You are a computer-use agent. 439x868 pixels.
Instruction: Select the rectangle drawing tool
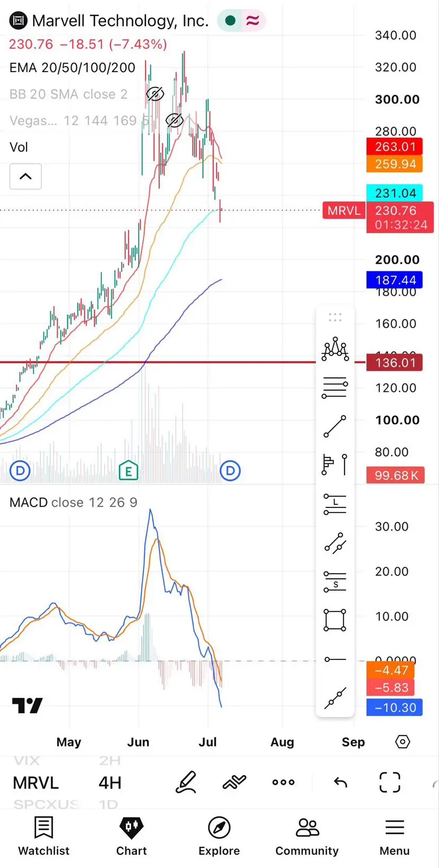(335, 620)
